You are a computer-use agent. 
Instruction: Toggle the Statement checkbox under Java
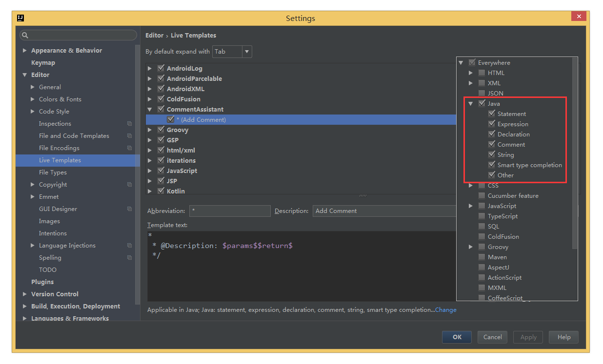coord(492,114)
